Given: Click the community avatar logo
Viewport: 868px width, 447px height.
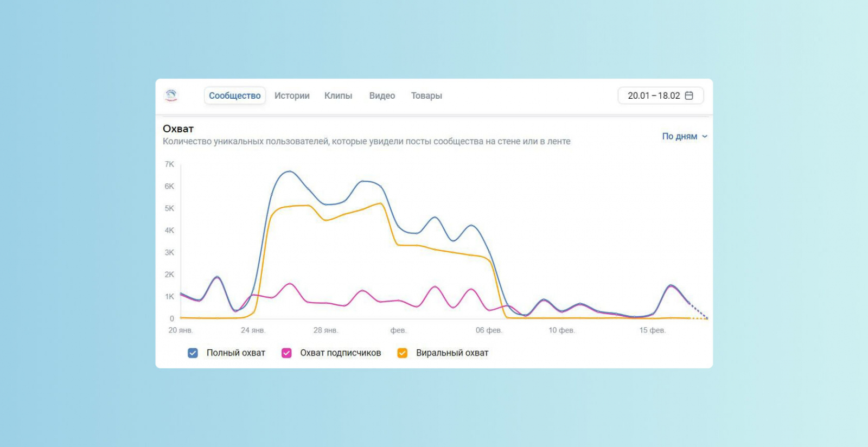Looking at the screenshot, I should [x=171, y=95].
